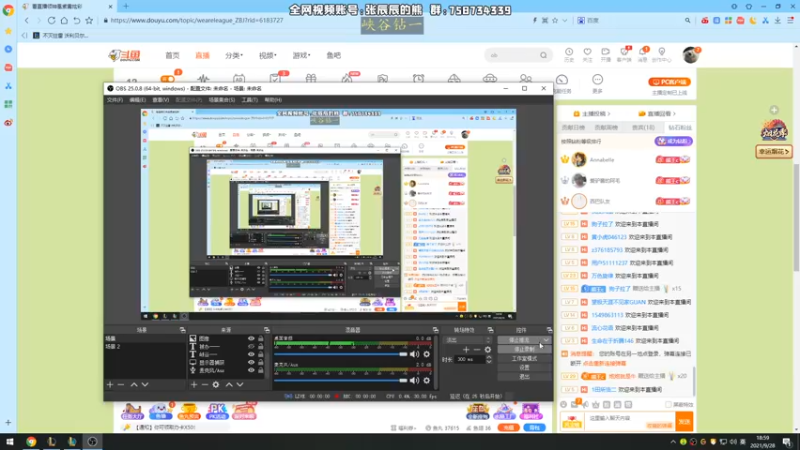Move scene down in OBS scenes list

(145, 385)
